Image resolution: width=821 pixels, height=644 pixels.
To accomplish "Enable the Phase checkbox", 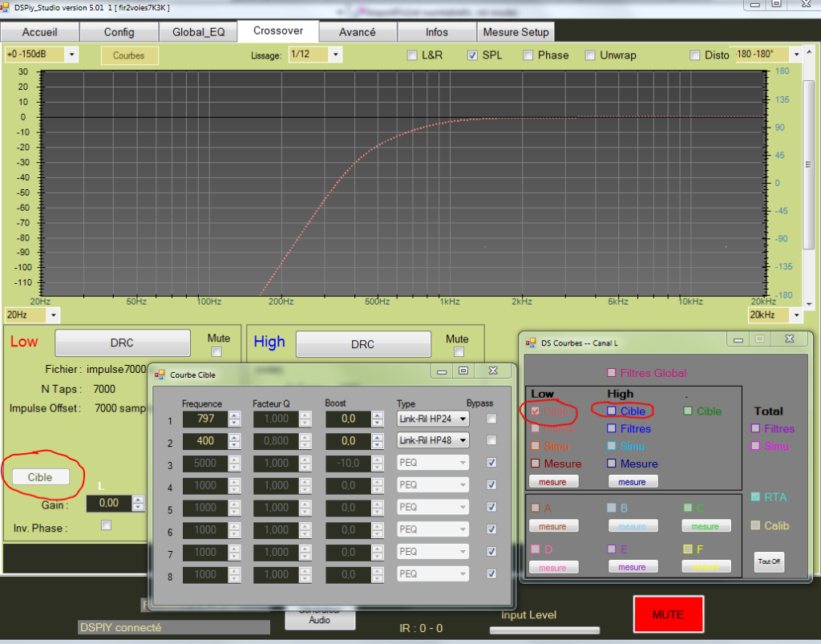I will tap(528, 55).
